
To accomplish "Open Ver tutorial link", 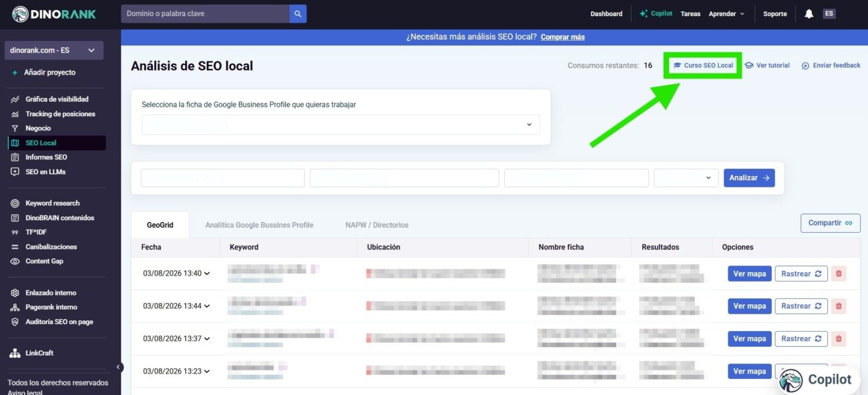I will 767,65.
